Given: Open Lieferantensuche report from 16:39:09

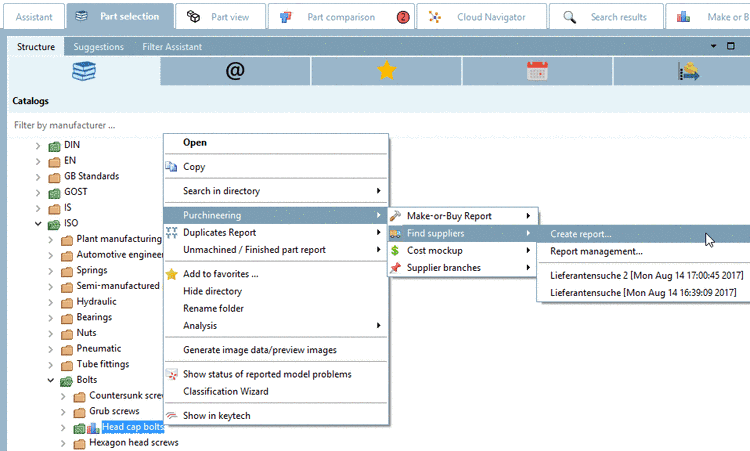Looking at the screenshot, I should point(644,293).
